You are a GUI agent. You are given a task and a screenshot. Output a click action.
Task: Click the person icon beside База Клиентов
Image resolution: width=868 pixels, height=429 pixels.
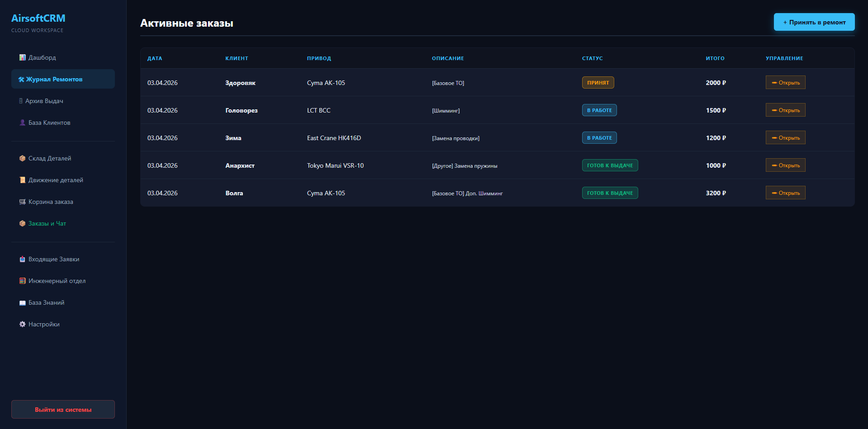point(22,123)
